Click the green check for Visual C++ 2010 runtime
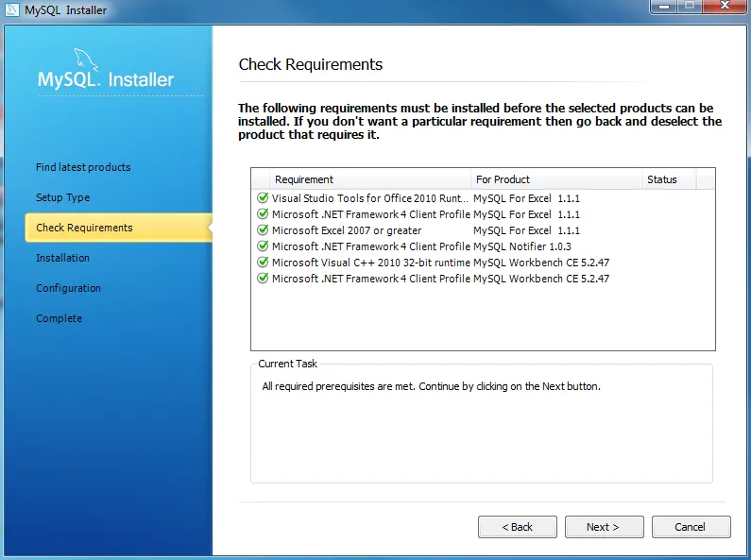Screen dimensions: 751x560 pyautogui.click(x=263, y=263)
